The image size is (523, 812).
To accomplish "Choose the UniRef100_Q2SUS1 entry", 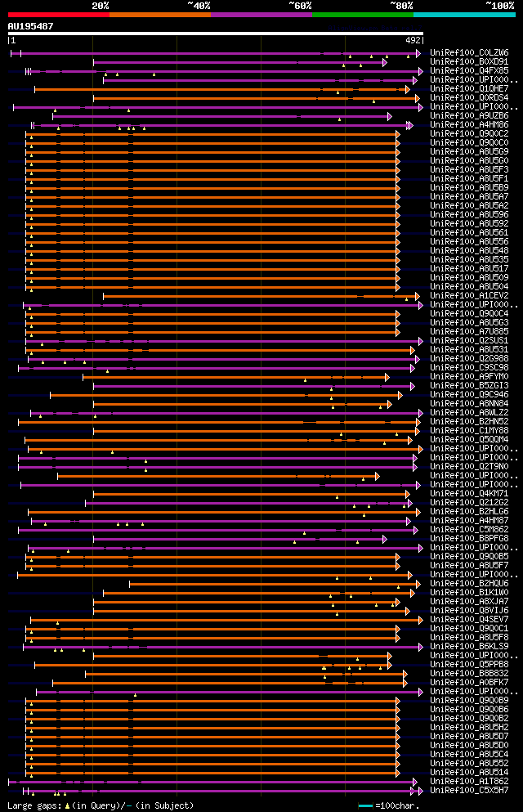I will point(469,341).
